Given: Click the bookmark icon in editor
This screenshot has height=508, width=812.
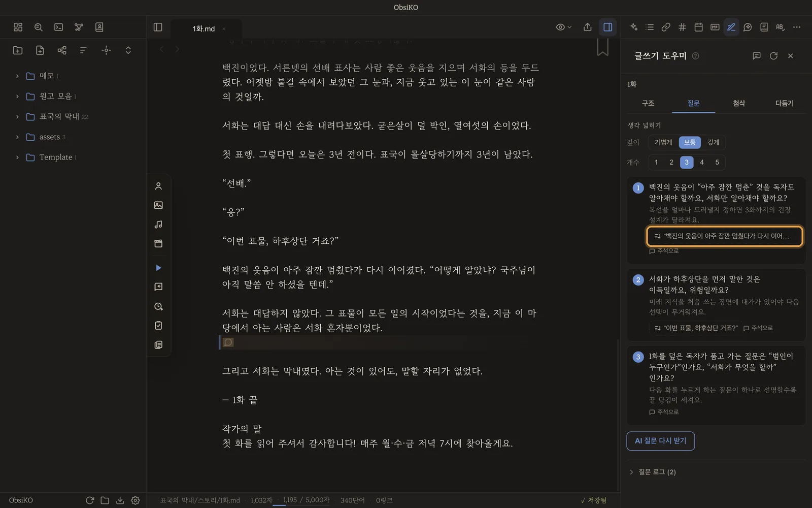Looking at the screenshot, I should point(602,47).
